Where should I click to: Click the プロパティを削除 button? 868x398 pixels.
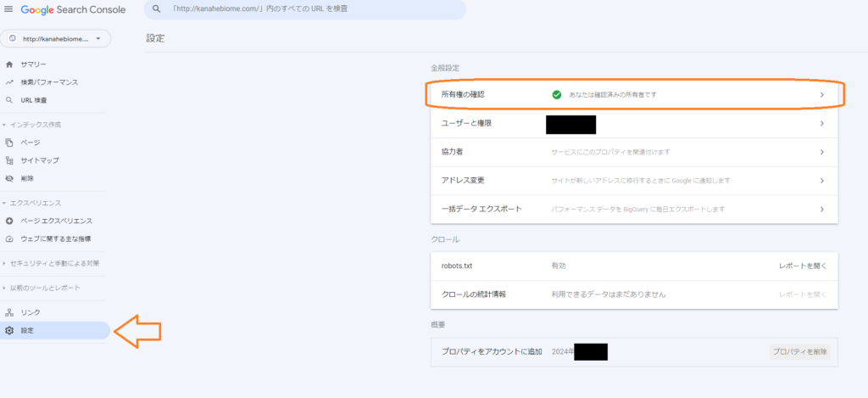click(x=799, y=351)
